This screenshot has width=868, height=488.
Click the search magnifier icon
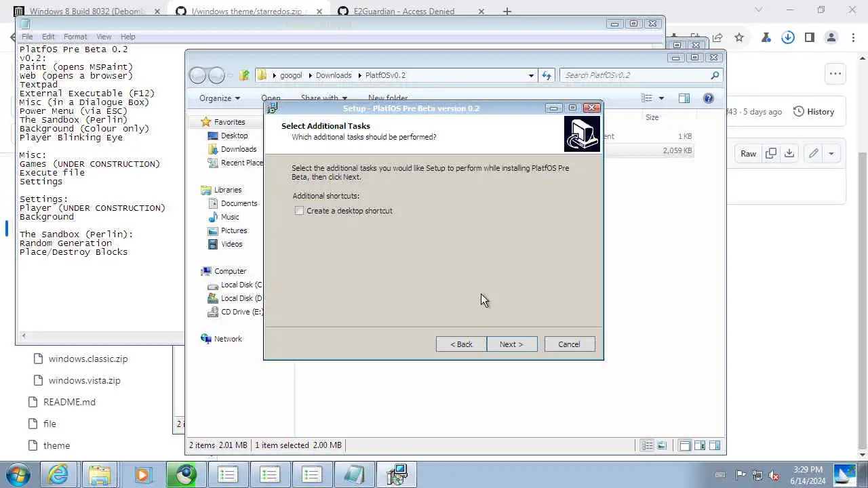click(x=715, y=75)
